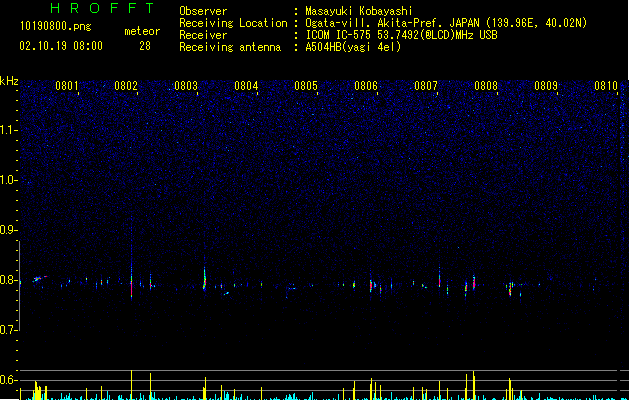Screen dimensions: 629x400
Task: Click the "Receiver" field label
Action: tap(203, 35)
